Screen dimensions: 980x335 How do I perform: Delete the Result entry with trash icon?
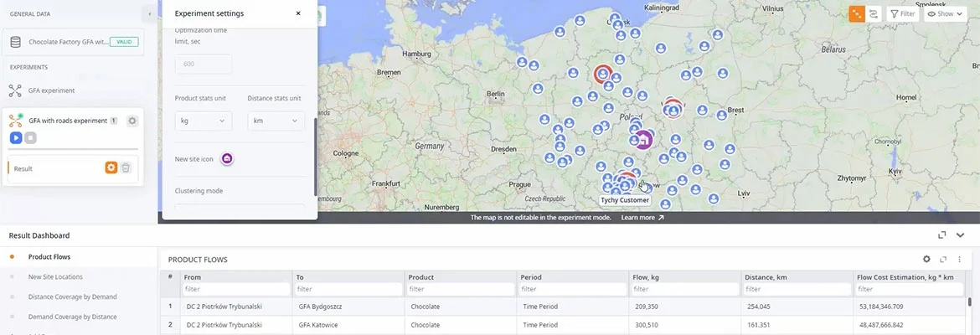click(126, 167)
